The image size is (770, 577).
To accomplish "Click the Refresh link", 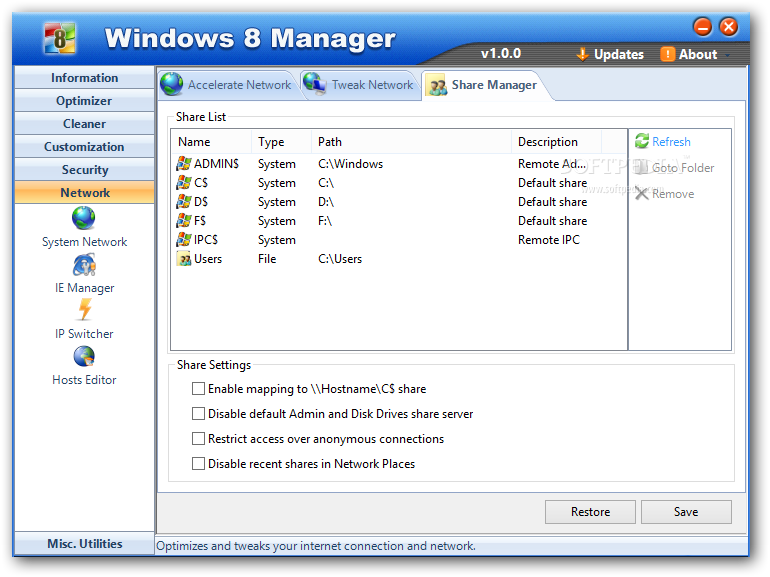I will (x=671, y=142).
